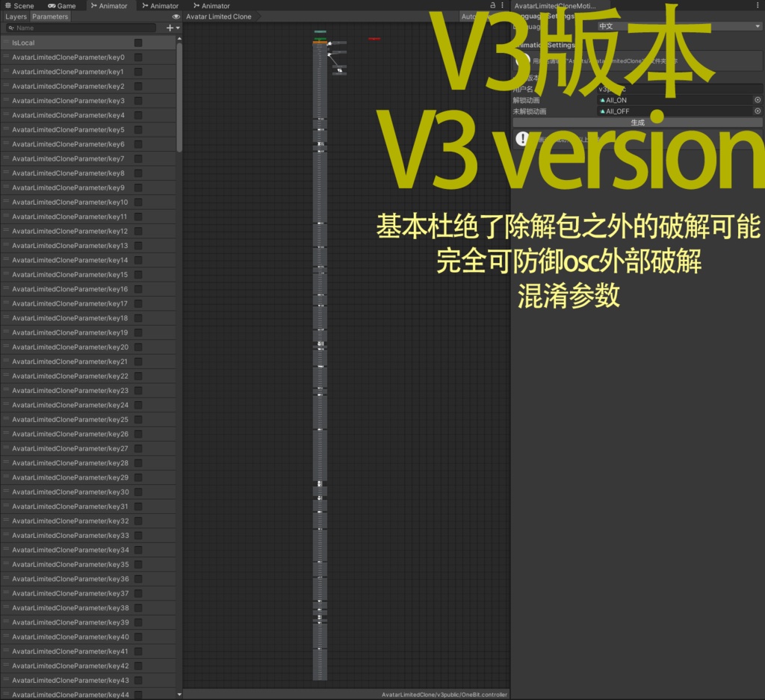Toggle checkbox for key10 parameter
The height and width of the screenshot is (700, 765).
(138, 202)
